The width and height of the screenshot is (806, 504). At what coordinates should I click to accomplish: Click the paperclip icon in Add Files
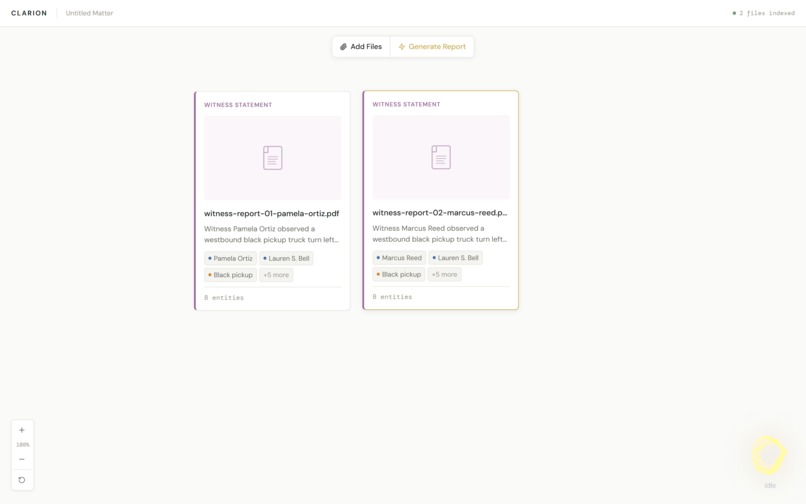click(343, 47)
